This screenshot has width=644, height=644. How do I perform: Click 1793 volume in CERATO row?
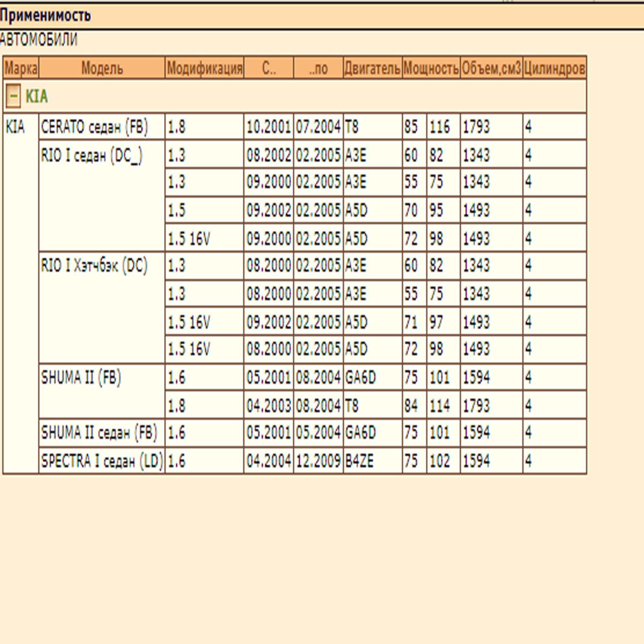click(x=491, y=126)
